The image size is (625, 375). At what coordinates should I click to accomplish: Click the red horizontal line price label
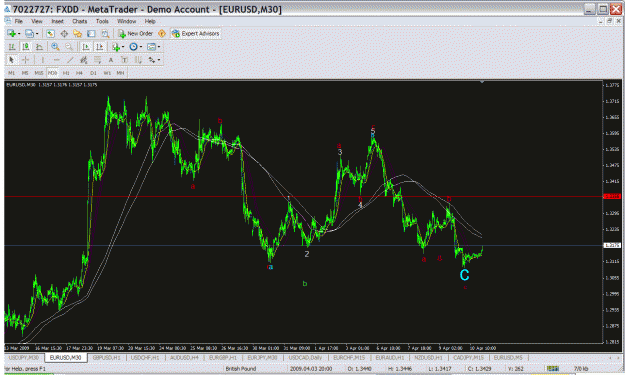612,196
